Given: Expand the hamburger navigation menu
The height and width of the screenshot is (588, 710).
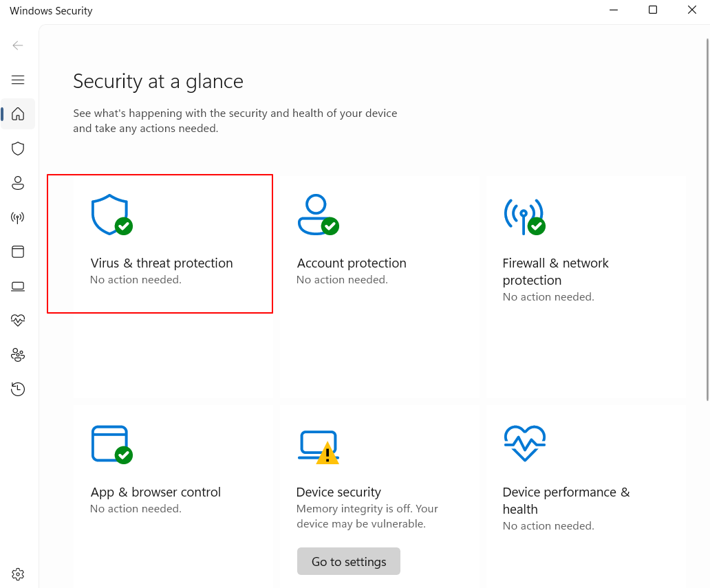Looking at the screenshot, I should [x=18, y=80].
